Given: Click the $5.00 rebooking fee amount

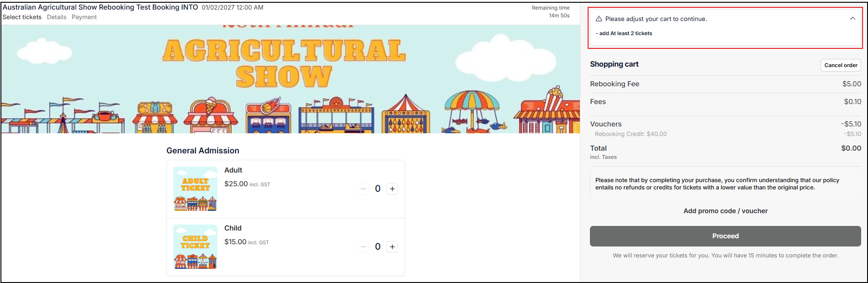Looking at the screenshot, I should tap(852, 84).
